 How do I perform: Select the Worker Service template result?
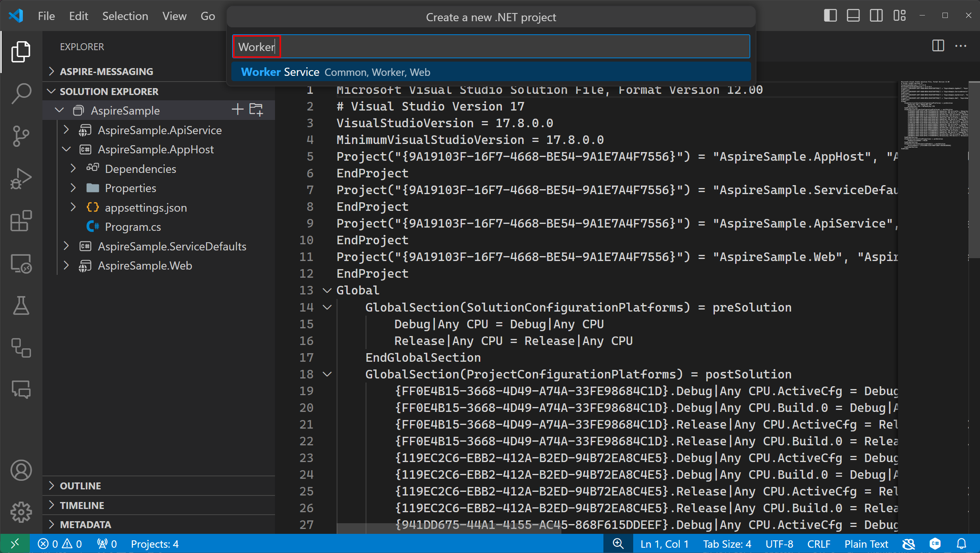pyautogui.click(x=491, y=72)
